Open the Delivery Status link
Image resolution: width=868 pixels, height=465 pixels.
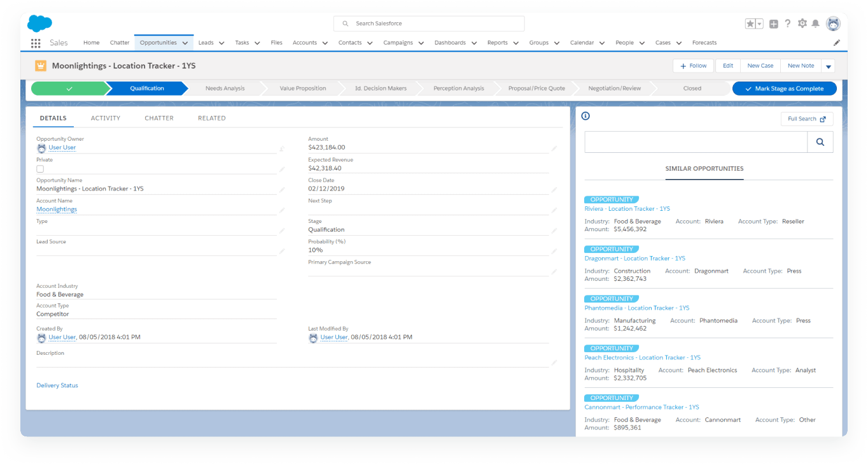click(57, 385)
